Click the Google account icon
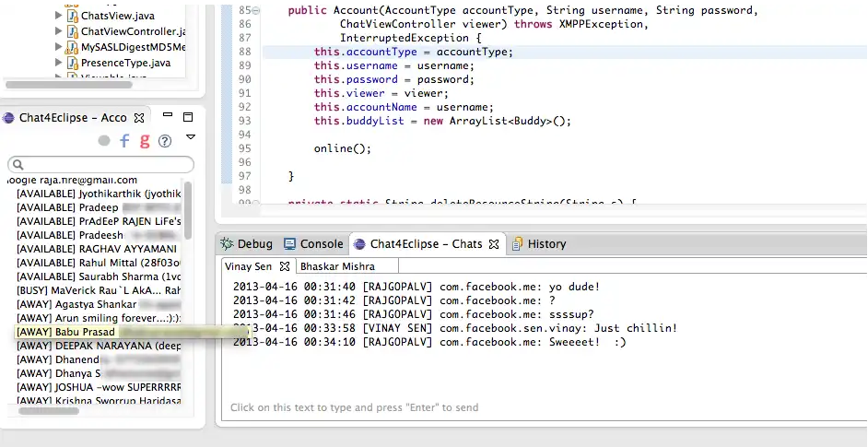The width and height of the screenshot is (868, 447). click(145, 141)
